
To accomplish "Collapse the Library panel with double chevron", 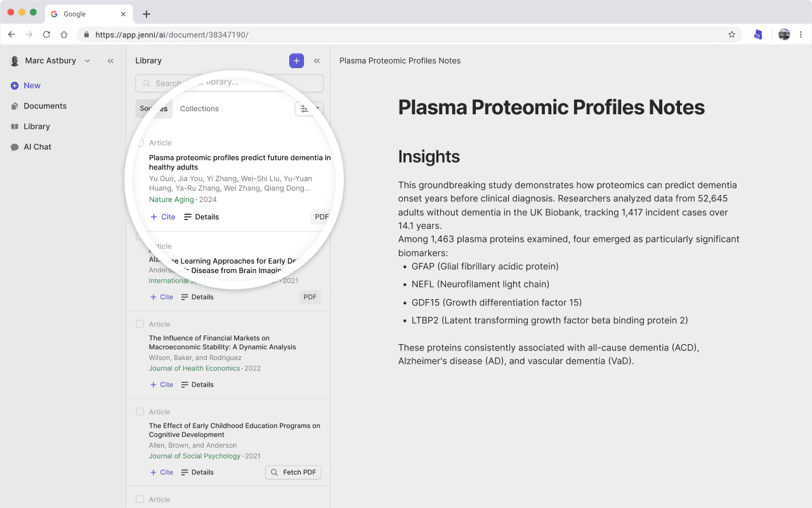I will [317, 61].
